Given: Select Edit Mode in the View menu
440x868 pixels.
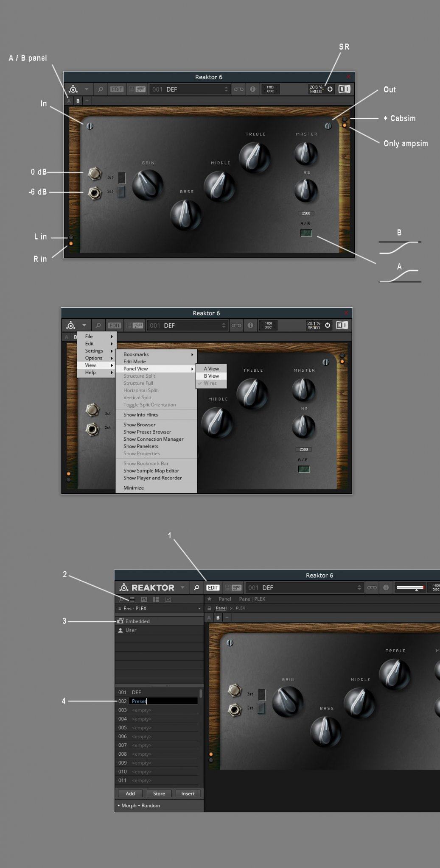Looking at the screenshot, I should coord(156,362).
